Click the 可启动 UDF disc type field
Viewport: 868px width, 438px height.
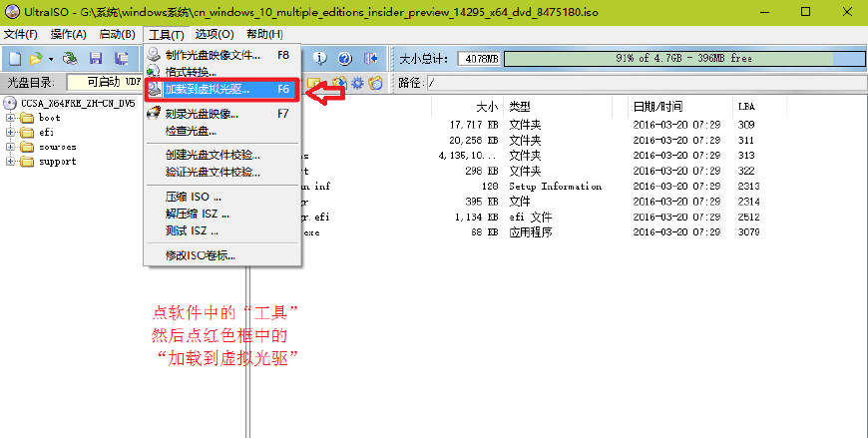click(105, 83)
